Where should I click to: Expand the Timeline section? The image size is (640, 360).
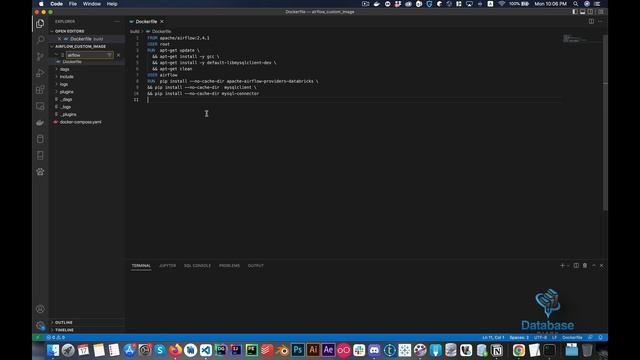[64, 330]
